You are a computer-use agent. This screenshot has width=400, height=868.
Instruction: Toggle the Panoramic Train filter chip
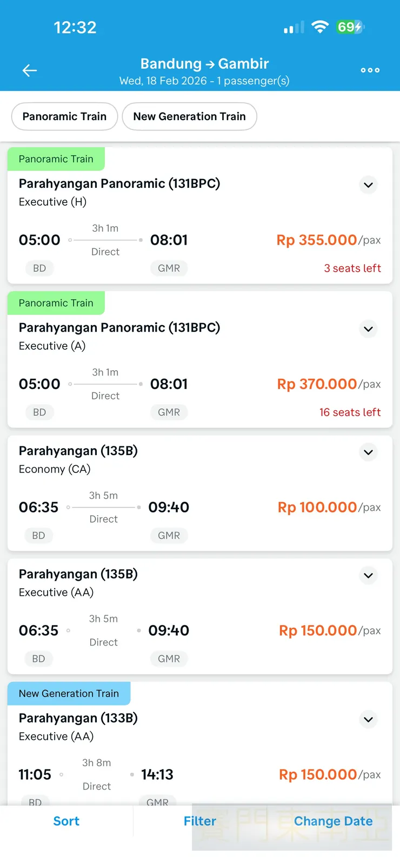(x=64, y=116)
